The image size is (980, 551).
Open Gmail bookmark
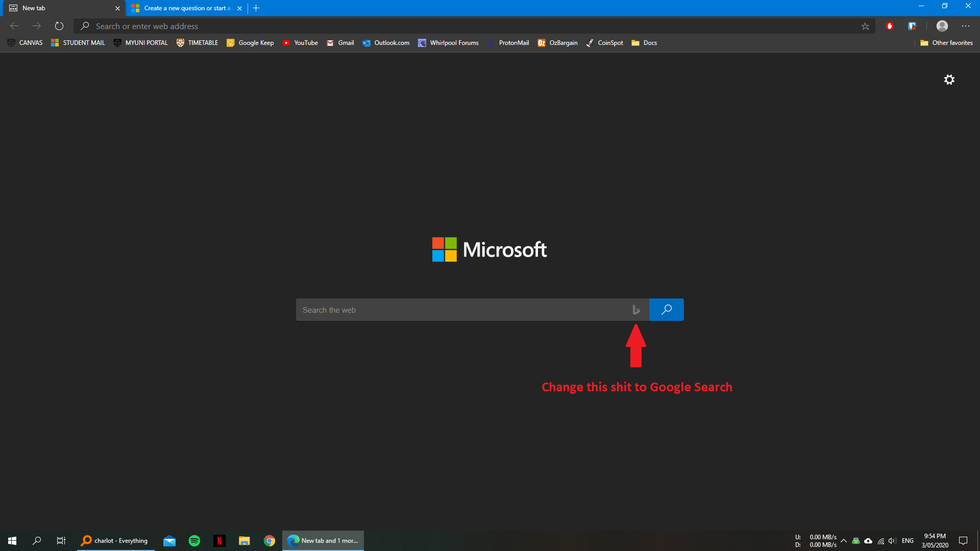(340, 43)
